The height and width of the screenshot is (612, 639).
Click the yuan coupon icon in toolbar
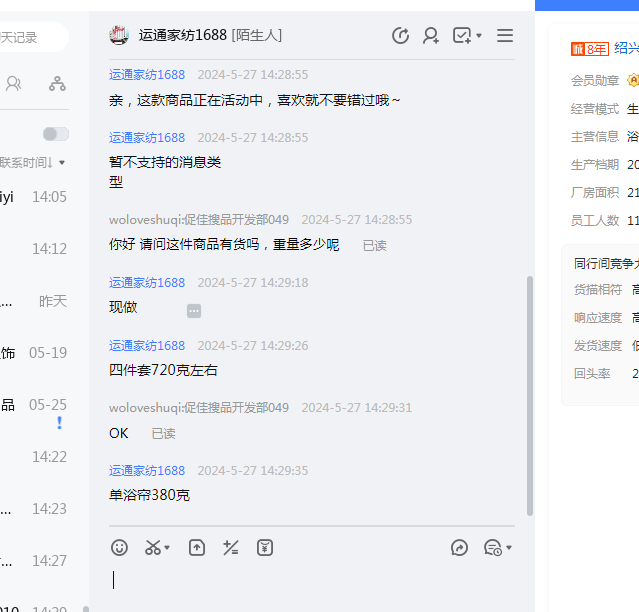(x=265, y=547)
